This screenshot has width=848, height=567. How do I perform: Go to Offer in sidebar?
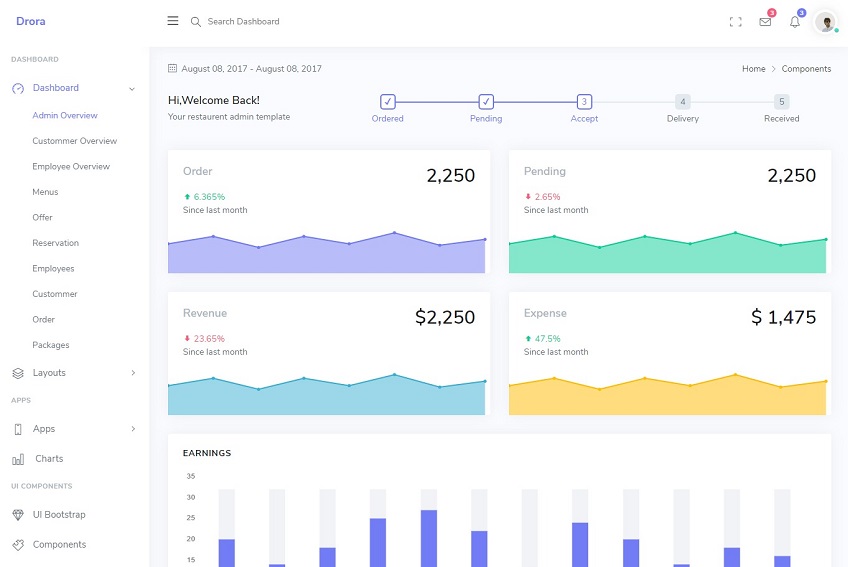(42, 217)
